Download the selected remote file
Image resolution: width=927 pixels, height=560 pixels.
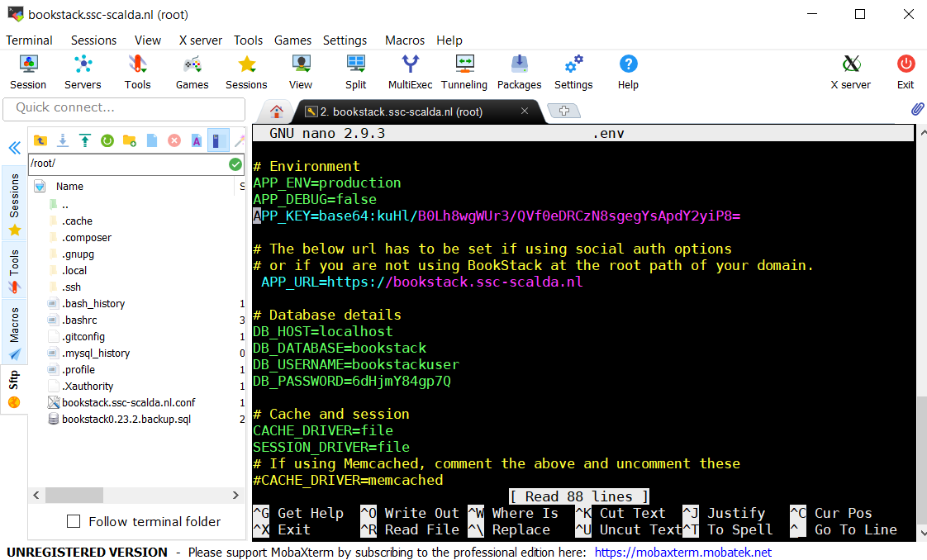[62, 140]
